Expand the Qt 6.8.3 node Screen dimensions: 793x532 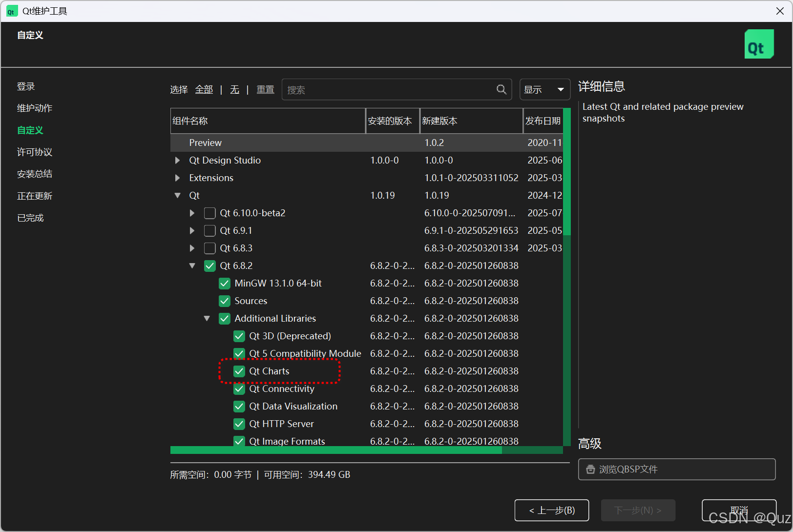[192, 248]
